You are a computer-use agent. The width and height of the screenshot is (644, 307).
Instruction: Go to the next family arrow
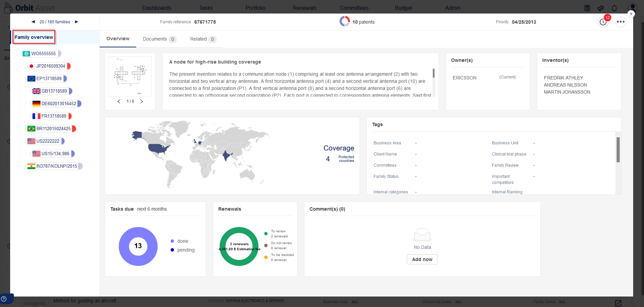click(77, 22)
